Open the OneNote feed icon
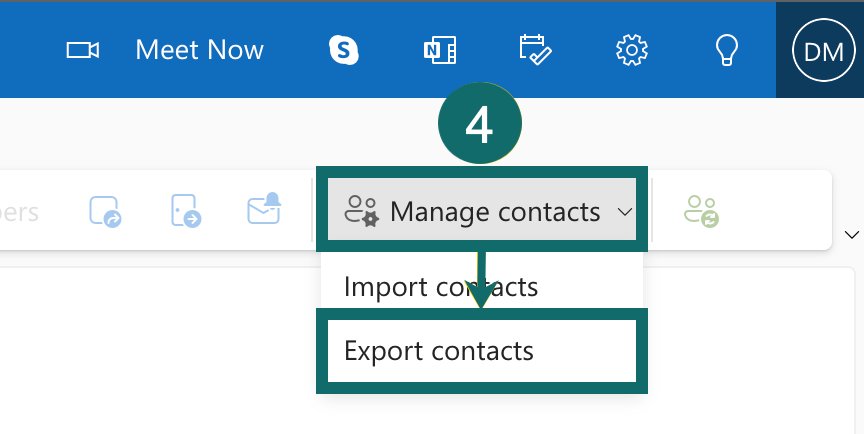Screen dimensions: 864x434 (x=440, y=50)
